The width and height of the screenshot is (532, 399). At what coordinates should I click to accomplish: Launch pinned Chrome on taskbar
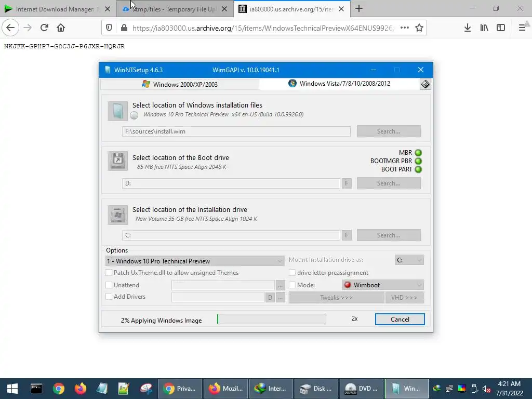(x=59, y=389)
